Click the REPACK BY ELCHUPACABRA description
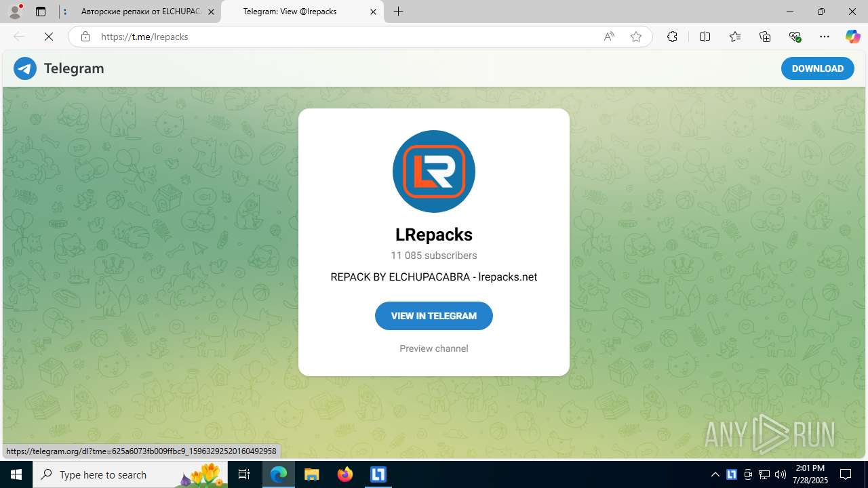The image size is (868, 488). 434,277
